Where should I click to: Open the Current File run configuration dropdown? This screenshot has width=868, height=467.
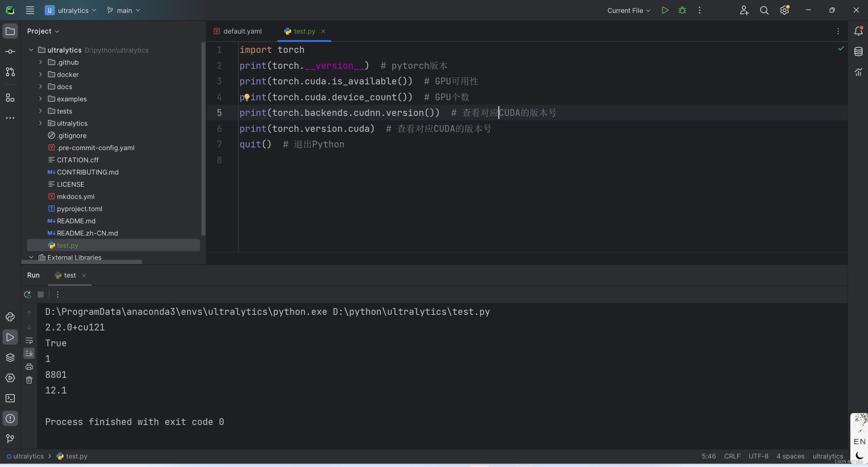(629, 11)
